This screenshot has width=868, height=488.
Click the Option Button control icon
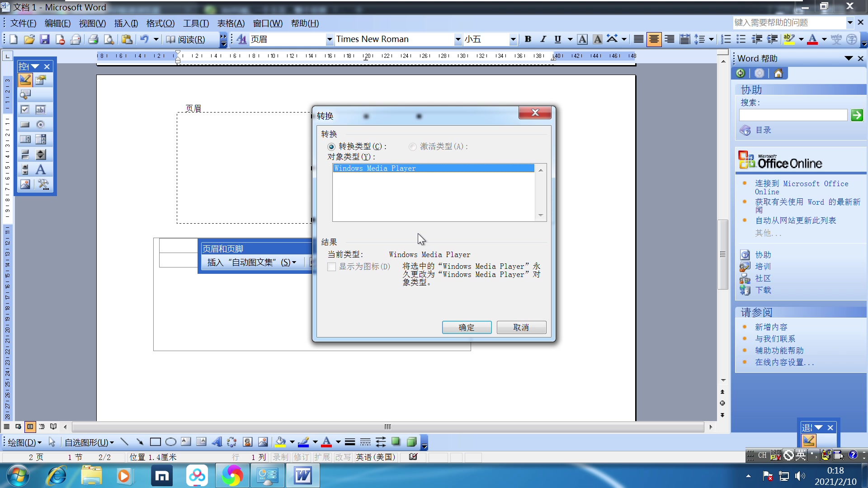41,125
